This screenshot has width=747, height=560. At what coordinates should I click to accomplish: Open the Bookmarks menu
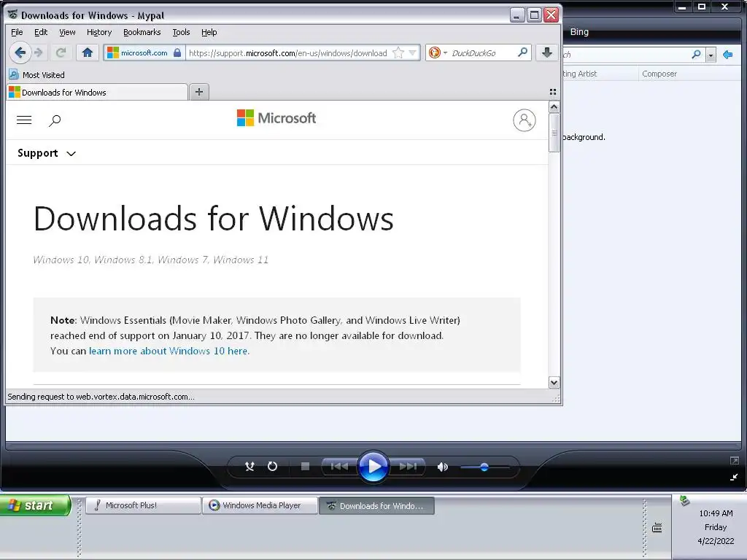coord(142,32)
